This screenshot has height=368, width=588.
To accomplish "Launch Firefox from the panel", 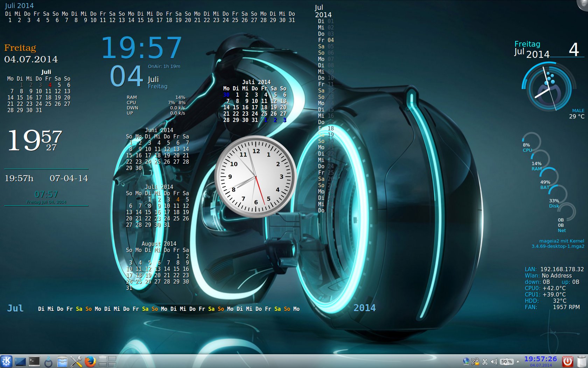I will (90, 361).
